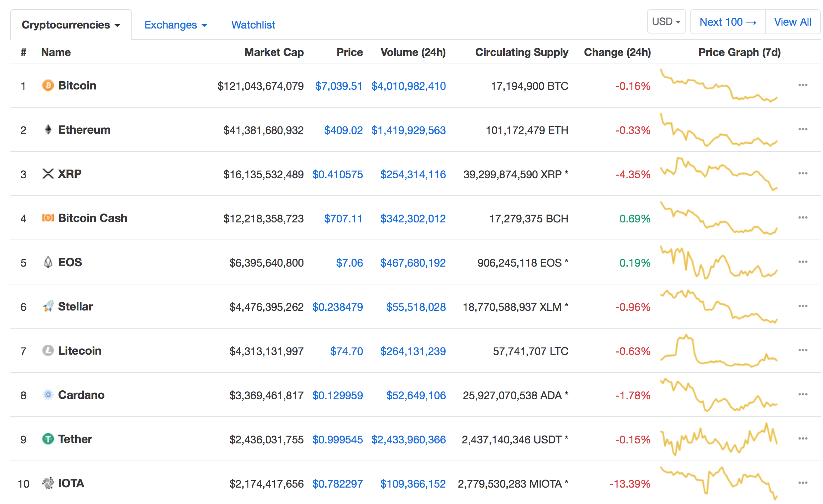This screenshot has height=504, width=823.
Task: Click the XRP cross logo icon
Action: point(48,174)
